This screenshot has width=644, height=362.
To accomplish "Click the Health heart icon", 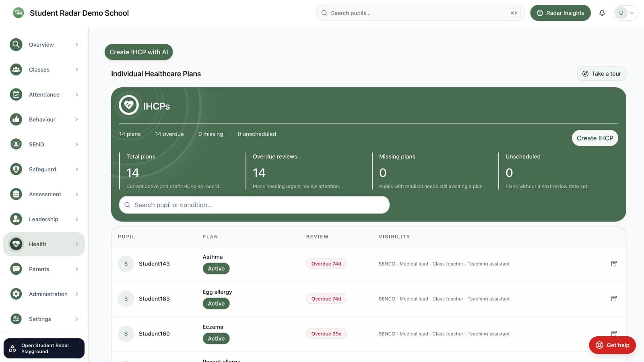I will click(16, 244).
